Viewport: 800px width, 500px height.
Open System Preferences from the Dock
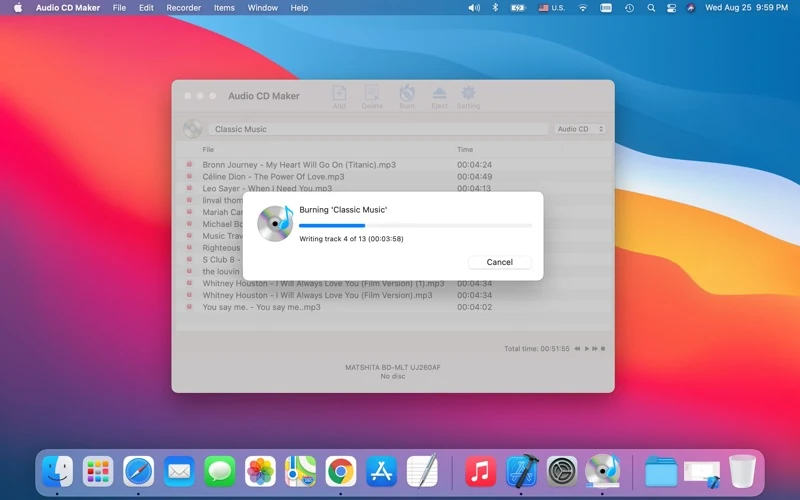pyautogui.click(x=562, y=471)
